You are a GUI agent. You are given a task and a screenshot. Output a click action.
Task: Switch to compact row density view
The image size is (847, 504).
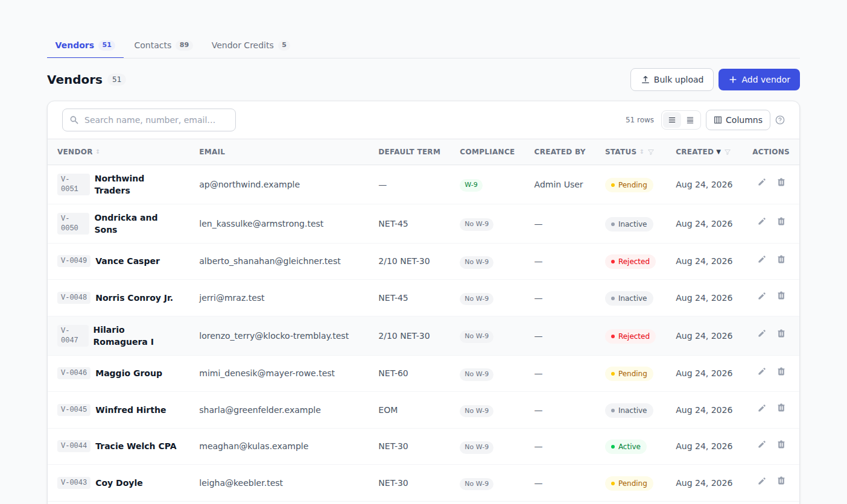[x=690, y=120]
